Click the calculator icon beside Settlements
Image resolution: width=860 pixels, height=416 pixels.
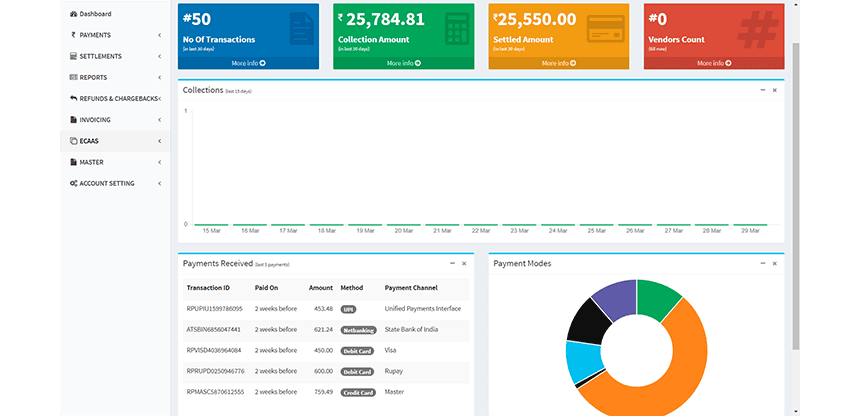tap(73, 56)
